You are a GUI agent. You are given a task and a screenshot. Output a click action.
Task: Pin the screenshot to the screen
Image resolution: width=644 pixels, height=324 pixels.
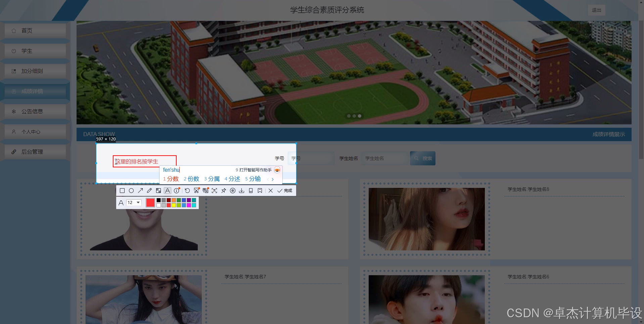[x=224, y=191]
